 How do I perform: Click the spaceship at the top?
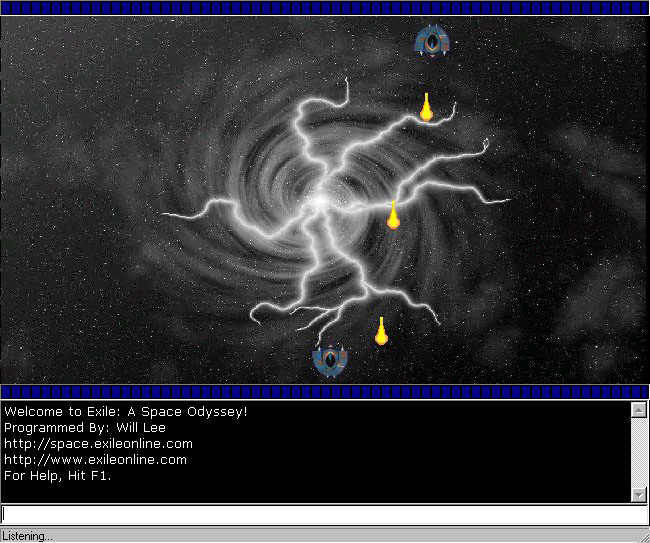coord(432,41)
